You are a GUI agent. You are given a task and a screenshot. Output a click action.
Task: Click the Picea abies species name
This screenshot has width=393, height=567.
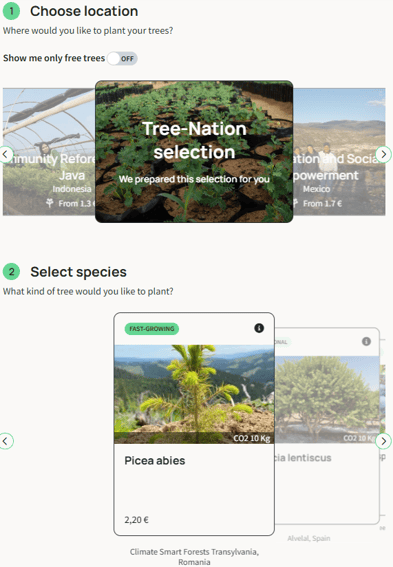click(x=155, y=461)
